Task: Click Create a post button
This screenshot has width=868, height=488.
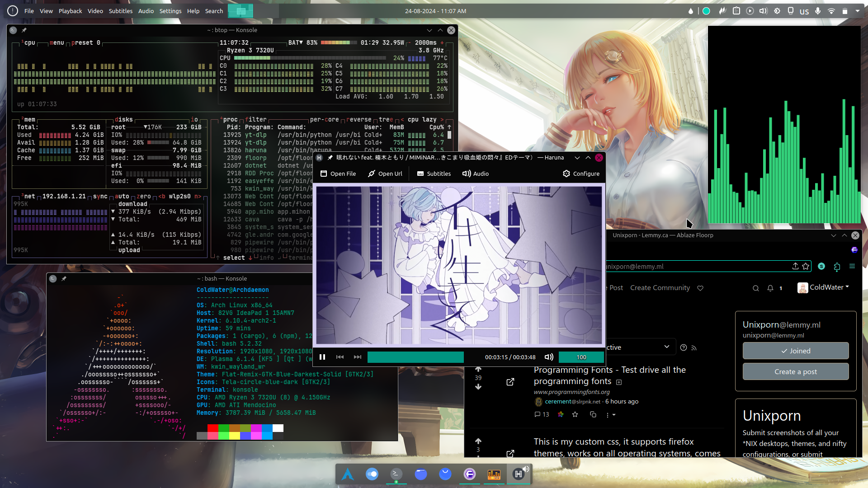Action: click(796, 371)
